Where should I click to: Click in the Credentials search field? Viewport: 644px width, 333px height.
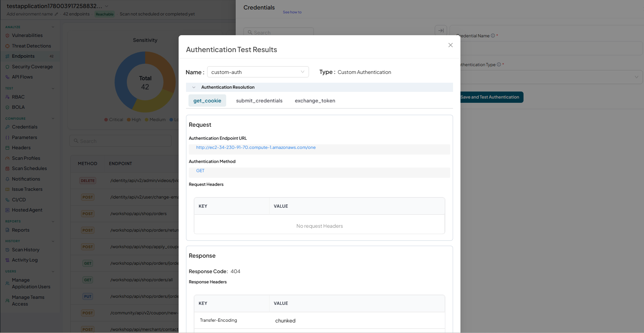tap(279, 32)
